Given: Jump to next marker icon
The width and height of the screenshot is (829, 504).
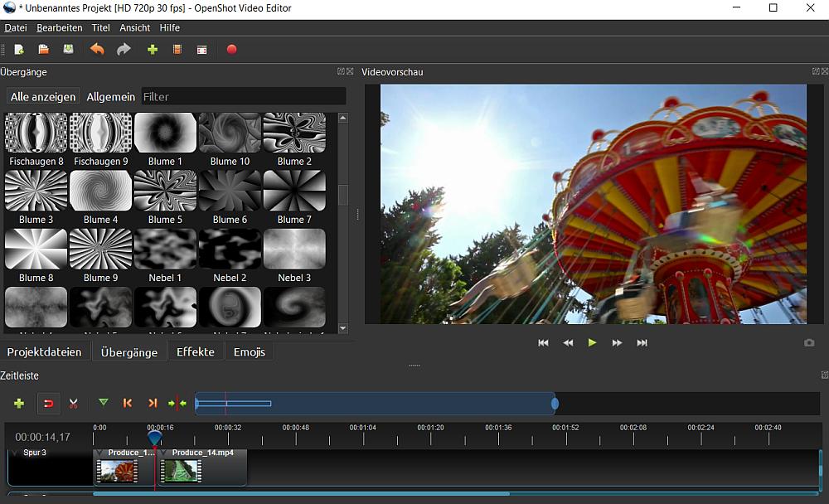Looking at the screenshot, I should pyautogui.click(x=153, y=403).
